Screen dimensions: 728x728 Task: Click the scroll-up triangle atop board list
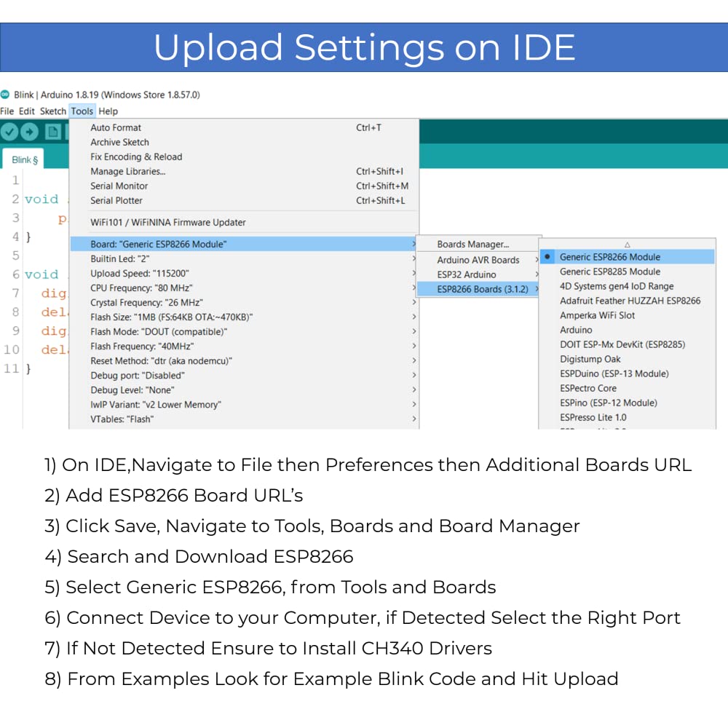627,245
